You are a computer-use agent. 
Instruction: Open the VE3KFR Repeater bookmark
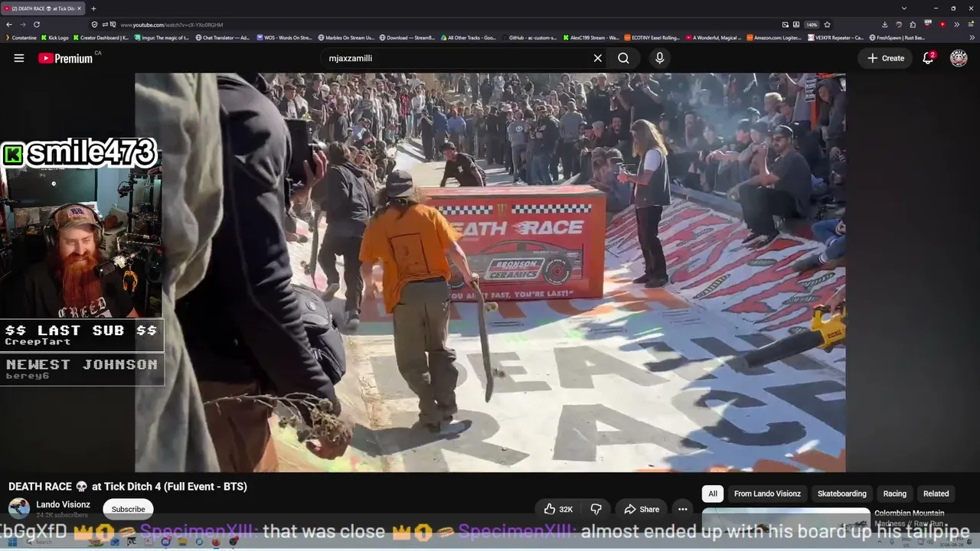coord(836,37)
